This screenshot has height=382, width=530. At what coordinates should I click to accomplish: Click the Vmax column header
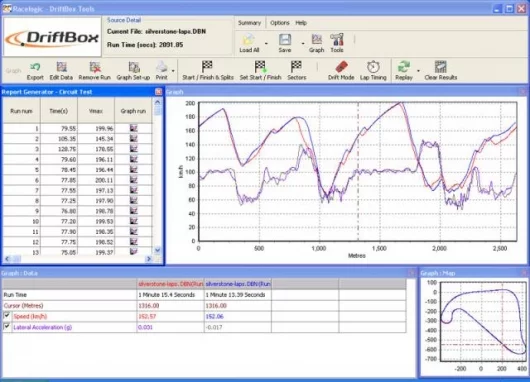click(96, 111)
